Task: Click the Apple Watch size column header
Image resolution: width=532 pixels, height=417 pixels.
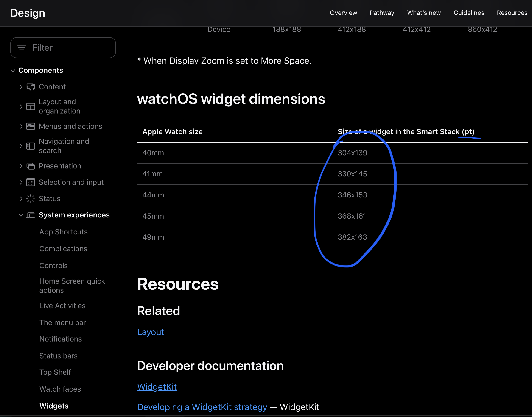Action: click(172, 132)
